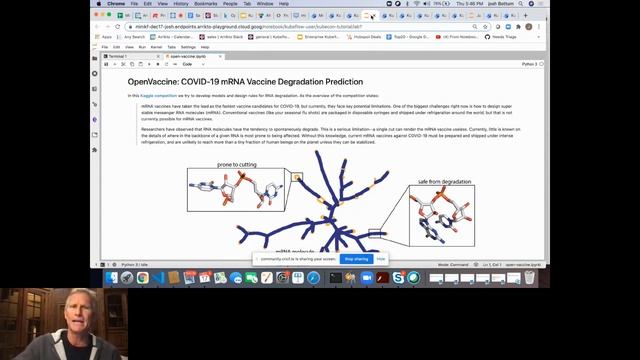
Task: Open JupyterLab File menu
Action: point(104,47)
